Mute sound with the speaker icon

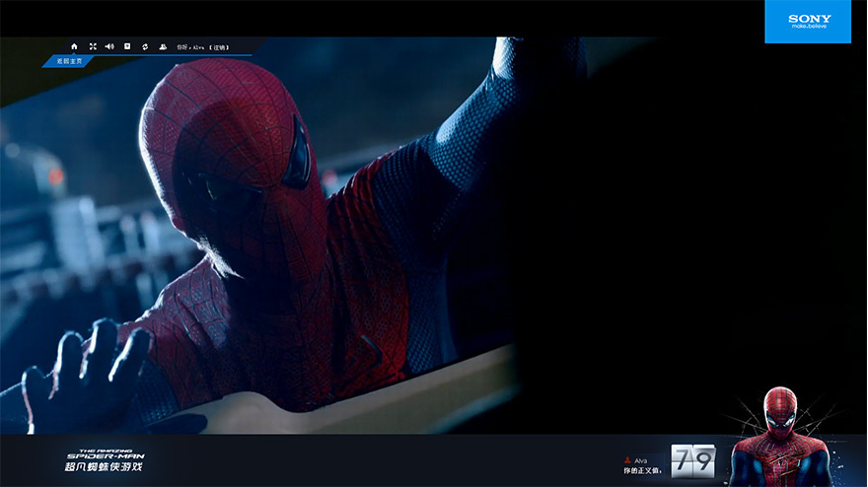click(x=109, y=47)
